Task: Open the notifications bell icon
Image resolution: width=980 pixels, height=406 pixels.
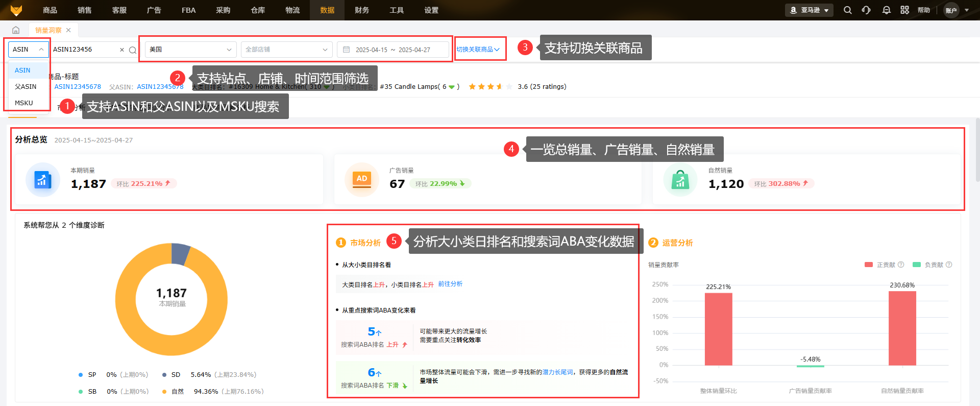Action: coord(886,10)
